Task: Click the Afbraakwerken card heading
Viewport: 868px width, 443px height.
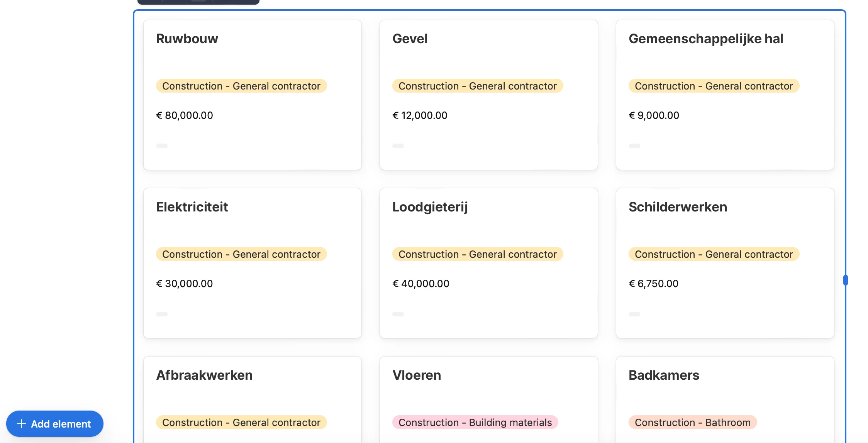Action: (204, 375)
